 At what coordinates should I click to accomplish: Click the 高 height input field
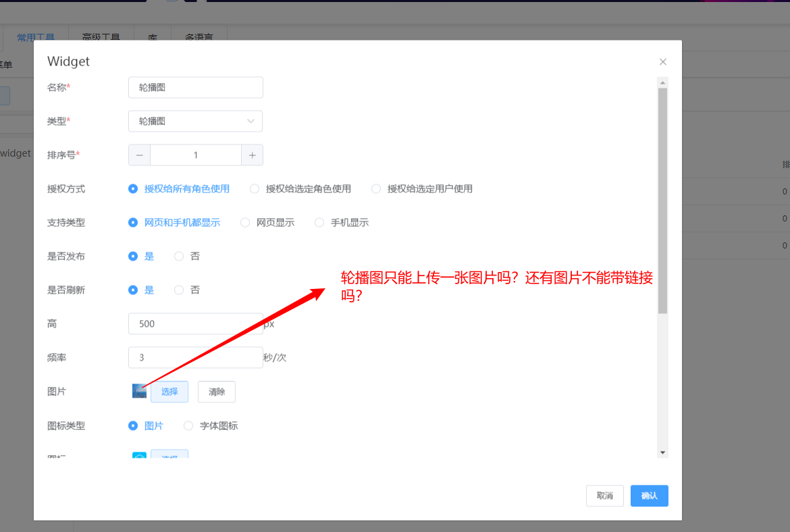[x=196, y=324]
